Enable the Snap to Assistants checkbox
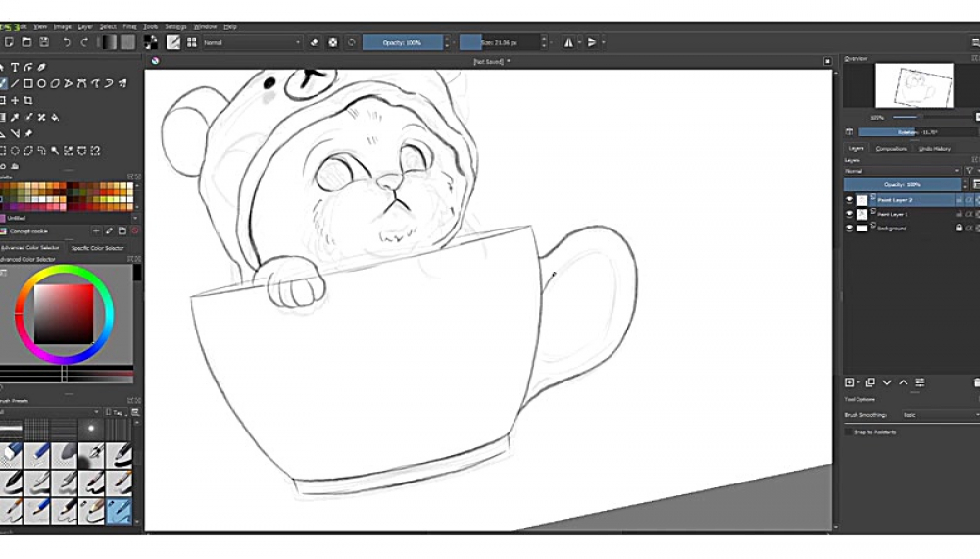This screenshot has width=980, height=559. (x=849, y=432)
